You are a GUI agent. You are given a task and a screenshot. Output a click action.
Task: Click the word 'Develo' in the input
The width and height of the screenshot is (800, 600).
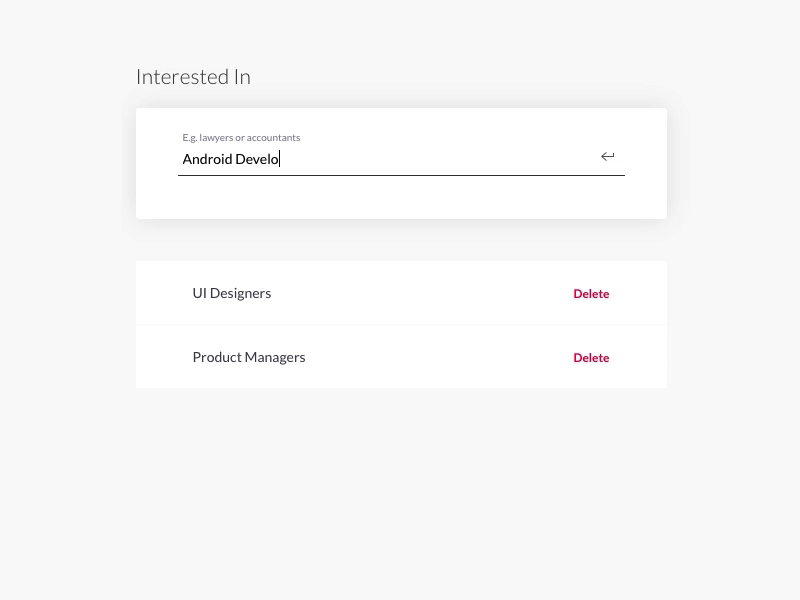click(x=257, y=159)
